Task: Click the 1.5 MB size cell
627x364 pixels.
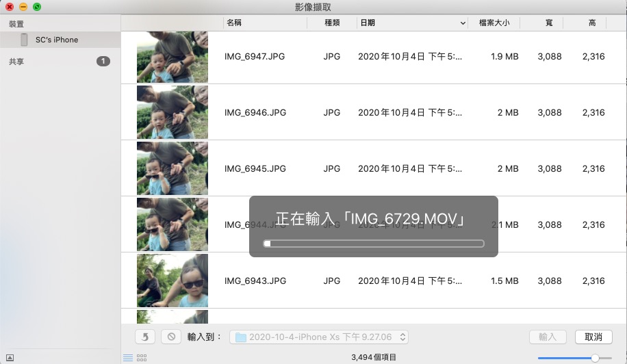Action: 504,281
